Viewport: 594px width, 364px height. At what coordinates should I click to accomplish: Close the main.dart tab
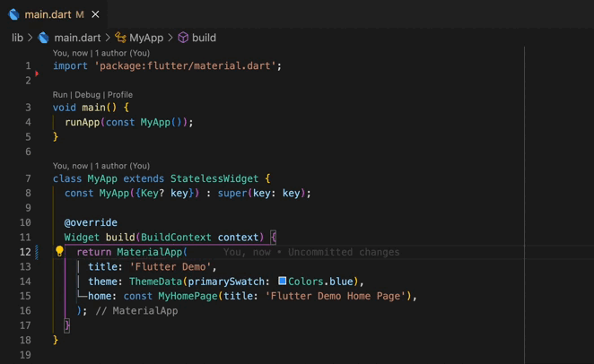[x=95, y=14]
